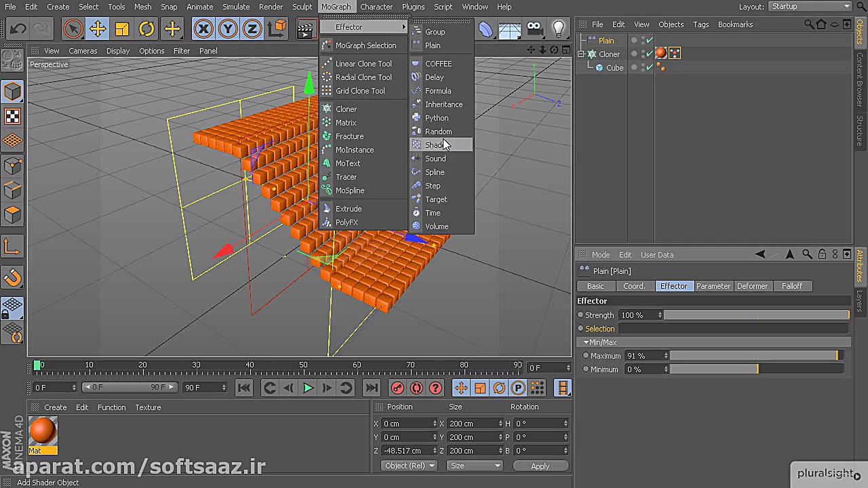868x488 pixels.
Task: Open the Object (Rel) dropdown
Action: tap(408, 466)
